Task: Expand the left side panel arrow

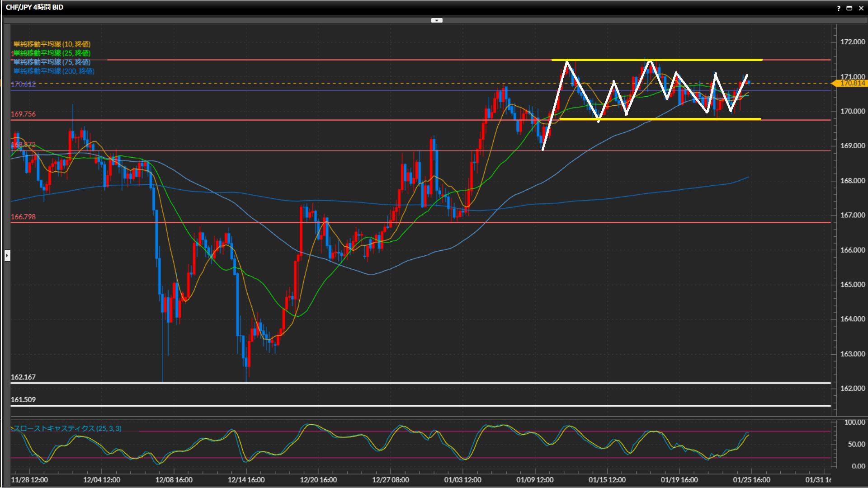Action: point(7,256)
